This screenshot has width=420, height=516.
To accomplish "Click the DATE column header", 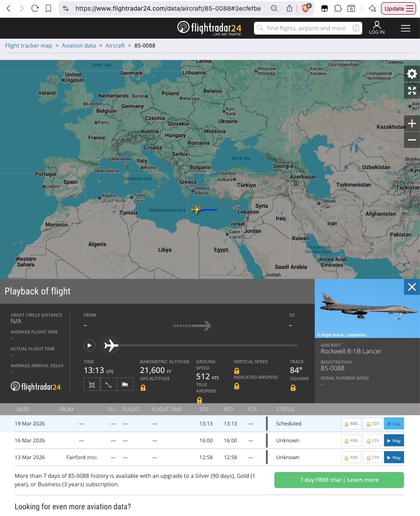I will (23, 409).
